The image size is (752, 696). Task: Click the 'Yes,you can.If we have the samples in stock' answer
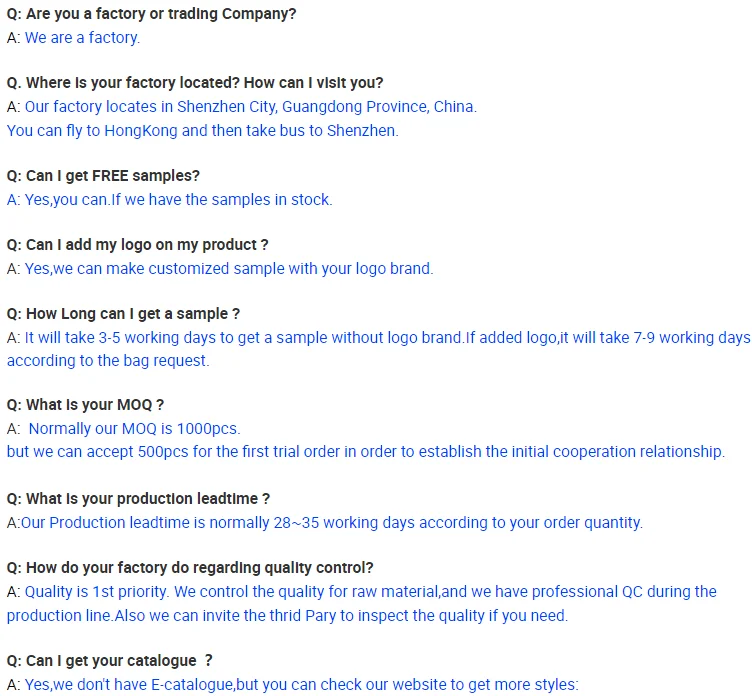tap(169, 200)
